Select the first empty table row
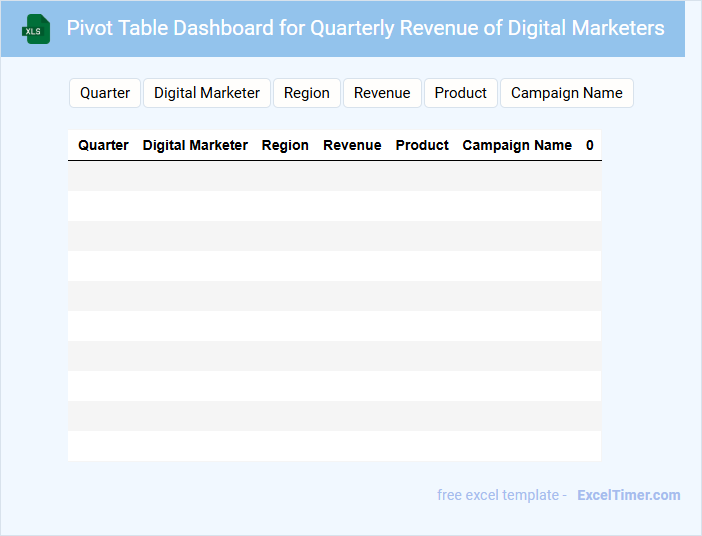 point(334,176)
